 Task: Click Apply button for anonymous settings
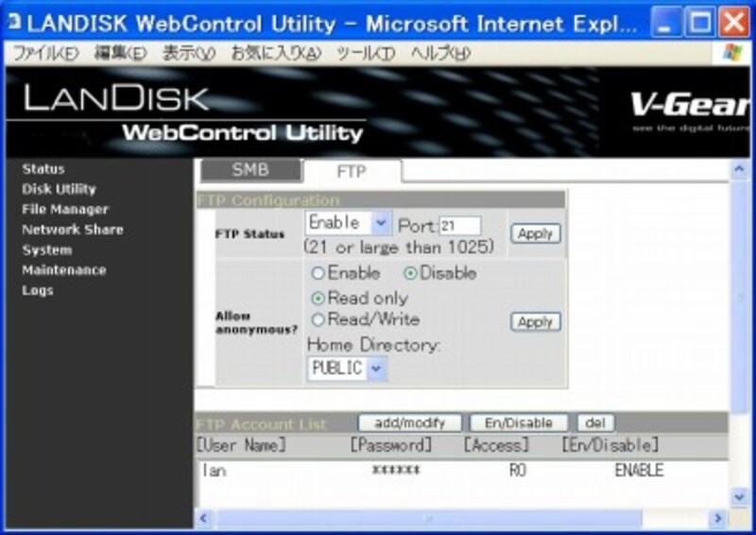(x=535, y=321)
